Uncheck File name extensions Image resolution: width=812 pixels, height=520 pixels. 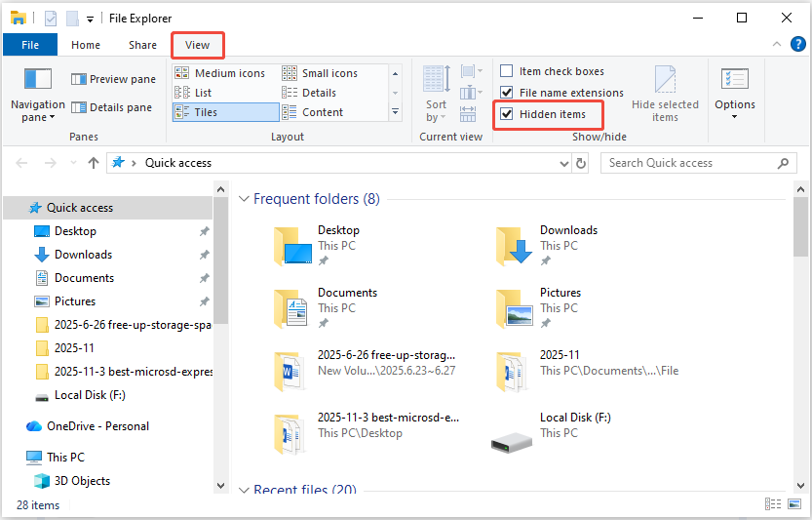pos(507,93)
